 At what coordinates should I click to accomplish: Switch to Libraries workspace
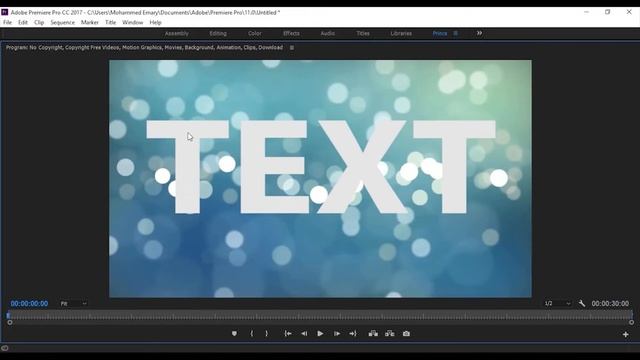401,33
